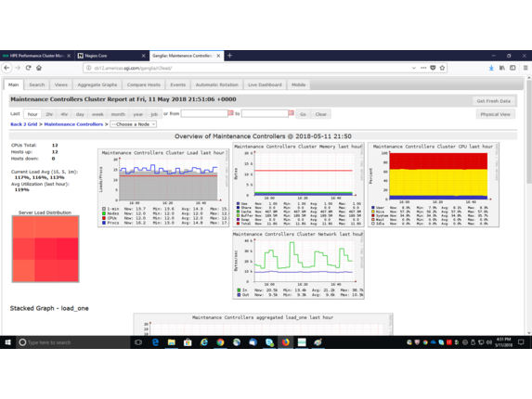Open Task View on the taskbar
532x399 pixels.
click(138, 342)
